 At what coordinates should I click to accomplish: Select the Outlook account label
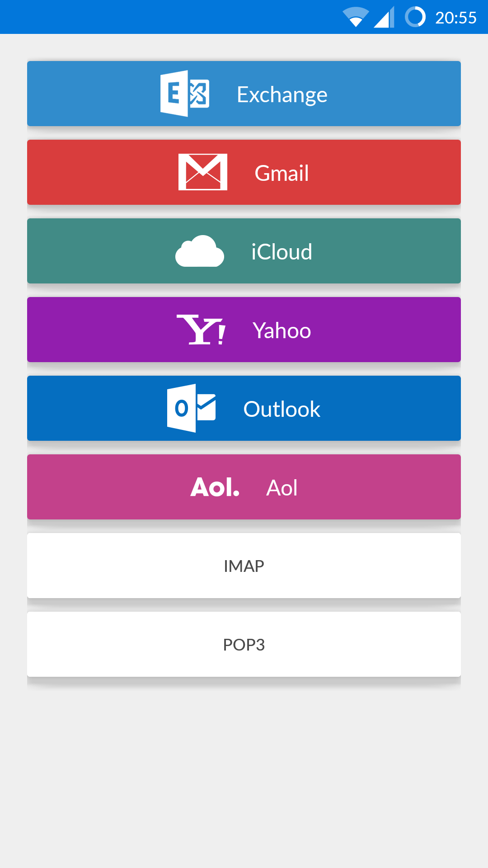click(282, 409)
